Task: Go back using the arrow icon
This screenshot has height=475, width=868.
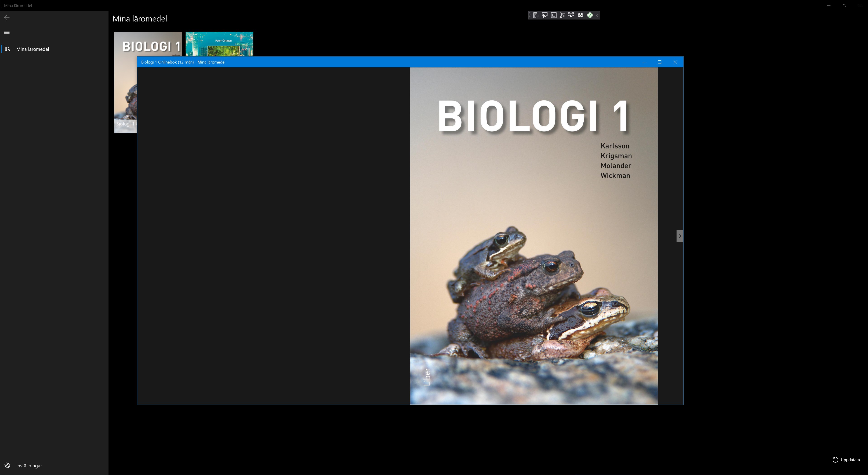Action: click(x=7, y=18)
